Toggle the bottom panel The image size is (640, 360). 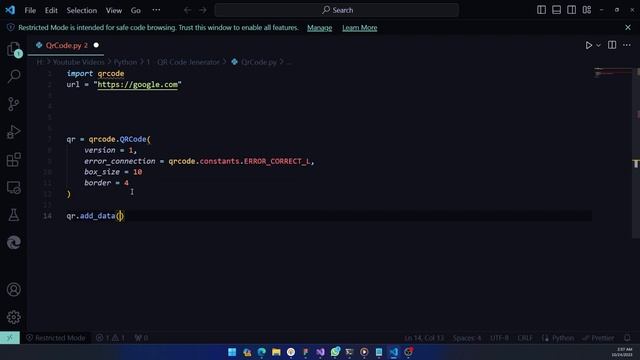[556, 10]
